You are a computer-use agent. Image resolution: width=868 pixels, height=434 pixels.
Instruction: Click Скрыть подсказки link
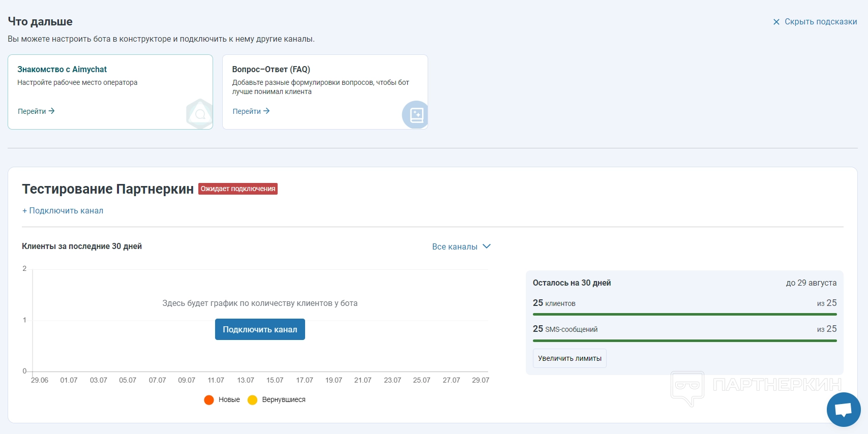(x=820, y=22)
